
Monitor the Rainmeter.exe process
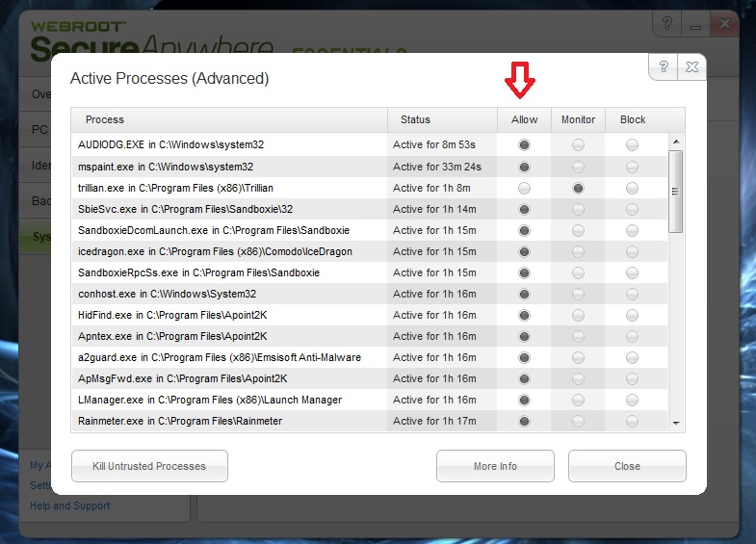coord(578,421)
